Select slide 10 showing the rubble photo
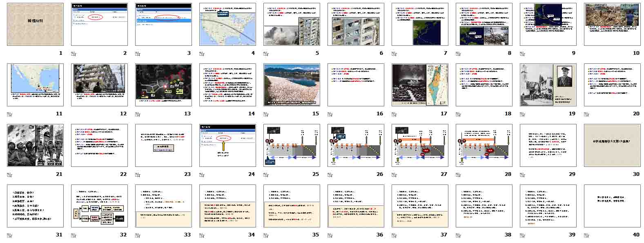Image resolution: width=644 pixels, height=243 pixels. click(612, 24)
